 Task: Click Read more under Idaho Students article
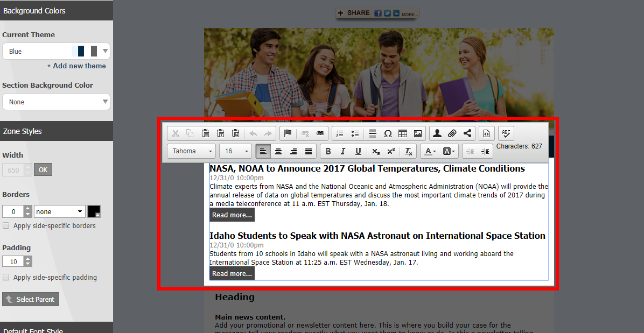[x=232, y=273]
